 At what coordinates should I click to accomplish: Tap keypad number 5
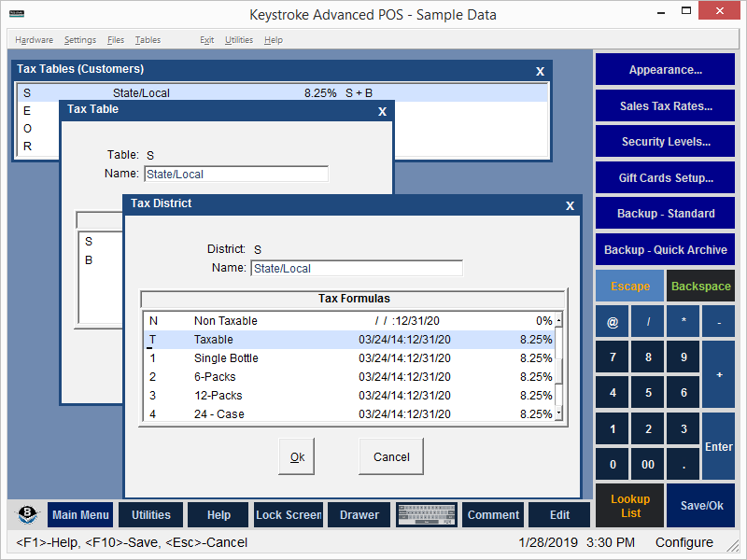point(648,392)
